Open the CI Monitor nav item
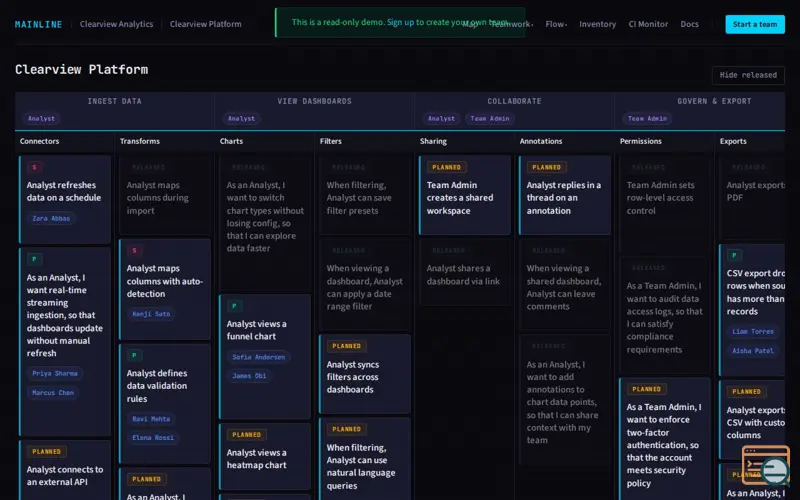Screen dimensions: 800x500 point(648,24)
